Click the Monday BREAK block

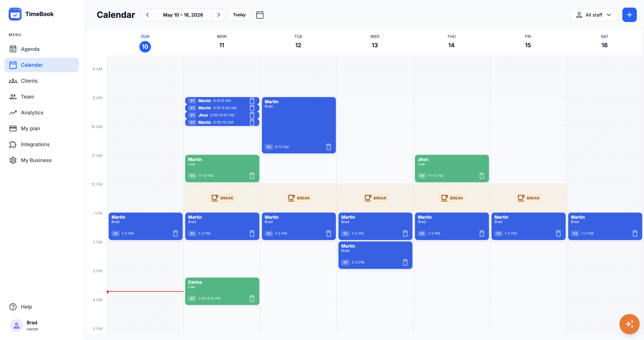(x=222, y=198)
